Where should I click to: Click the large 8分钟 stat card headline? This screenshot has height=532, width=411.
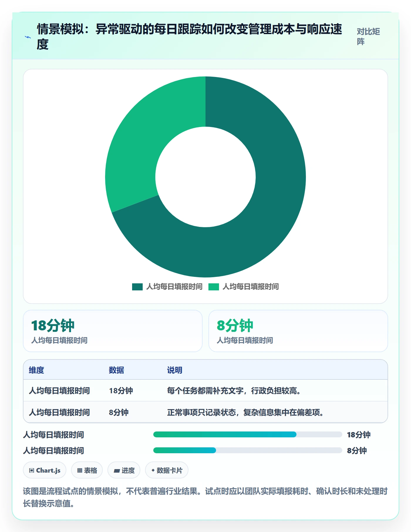pos(235,325)
